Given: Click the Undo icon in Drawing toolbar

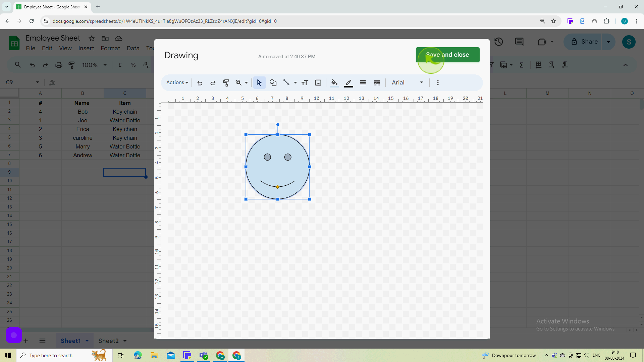Looking at the screenshot, I should (200, 83).
